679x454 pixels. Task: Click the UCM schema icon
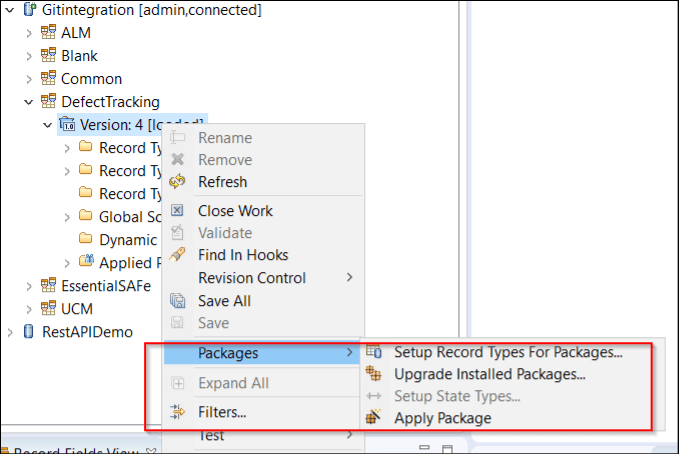[x=48, y=308]
